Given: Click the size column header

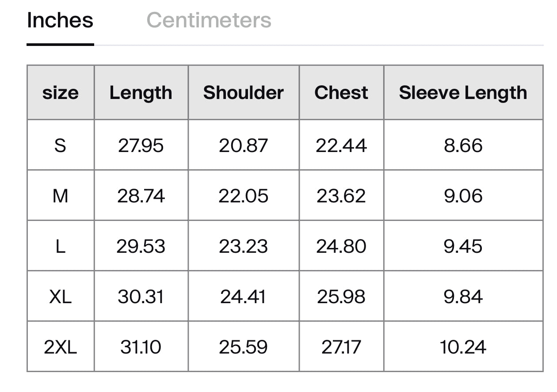Looking at the screenshot, I should tap(61, 93).
